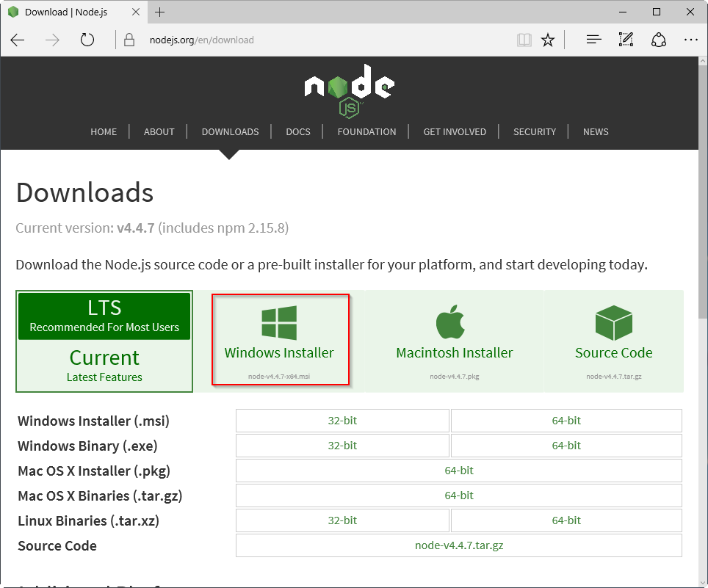Image resolution: width=708 pixels, height=588 pixels.
Task: Click the Current version v4.4.7 text
Action: pyautogui.click(x=152, y=228)
